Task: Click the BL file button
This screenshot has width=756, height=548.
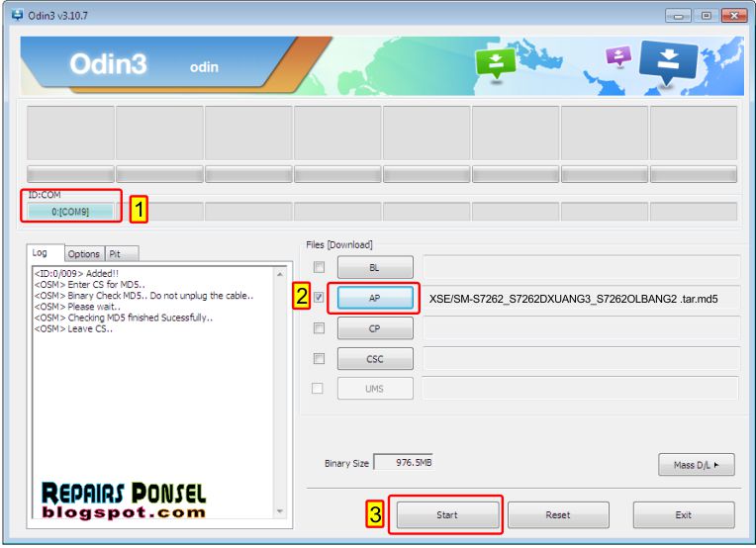Action: click(x=375, y=267)
